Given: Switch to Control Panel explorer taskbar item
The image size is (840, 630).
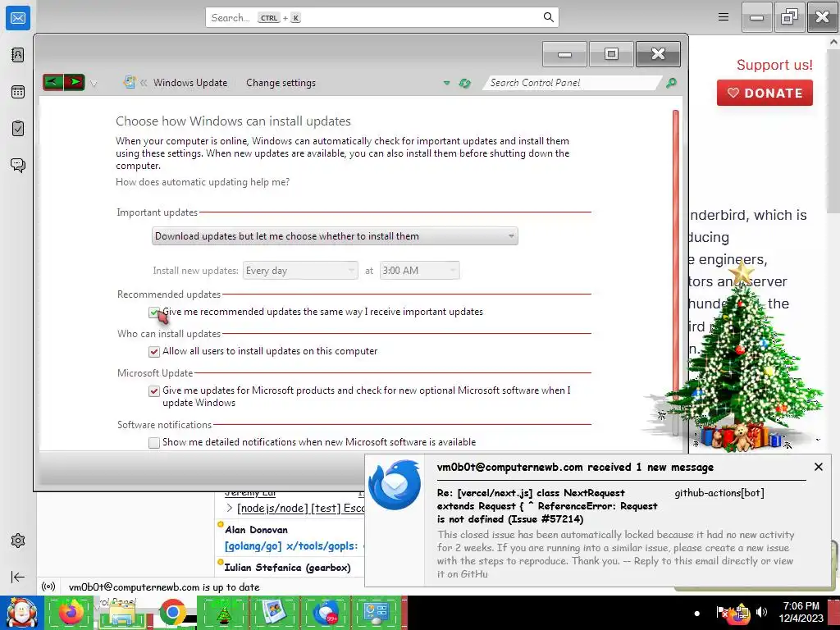Looking at the screenshot, I should pyautogui.click(x=121, y=613).
